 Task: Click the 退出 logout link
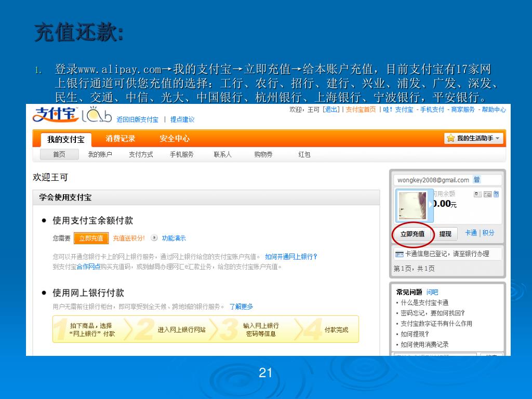[331, 109]
